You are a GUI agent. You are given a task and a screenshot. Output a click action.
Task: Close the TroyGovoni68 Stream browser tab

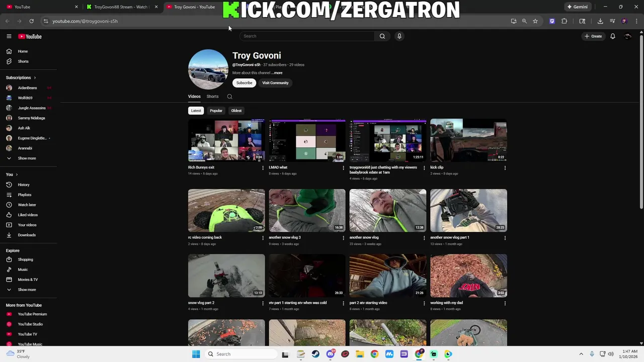156,7
